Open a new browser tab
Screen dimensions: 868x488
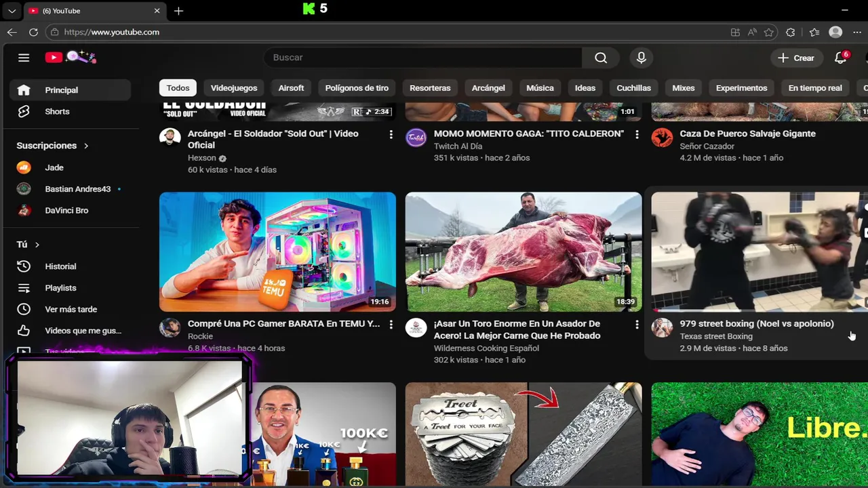click(178, 11)
